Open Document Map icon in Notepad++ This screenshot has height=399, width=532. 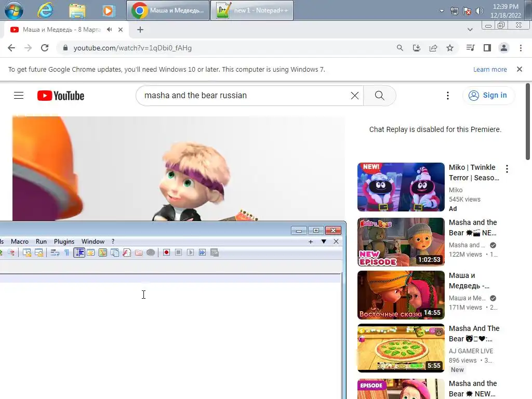[103, 252]
